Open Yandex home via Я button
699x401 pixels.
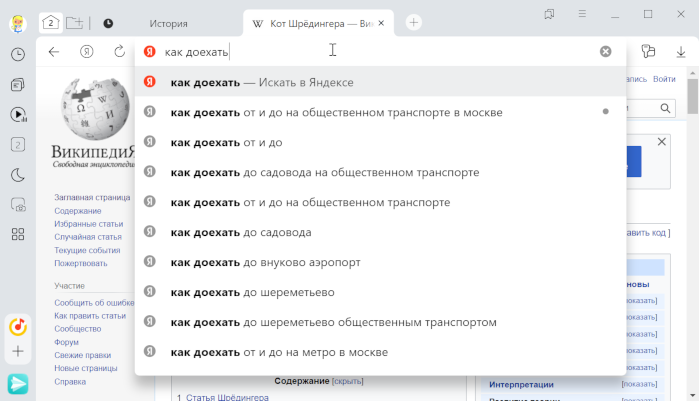[x=86, y=52]
